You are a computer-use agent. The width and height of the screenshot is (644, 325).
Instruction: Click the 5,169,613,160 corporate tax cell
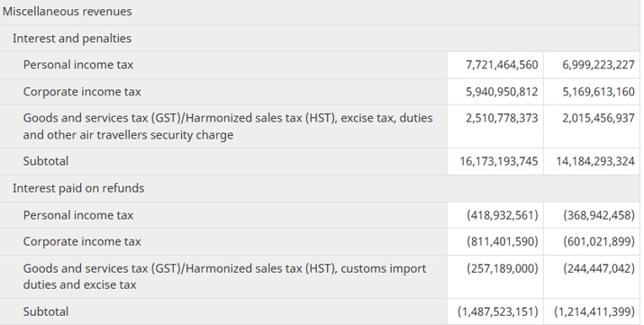click(592, 92)
